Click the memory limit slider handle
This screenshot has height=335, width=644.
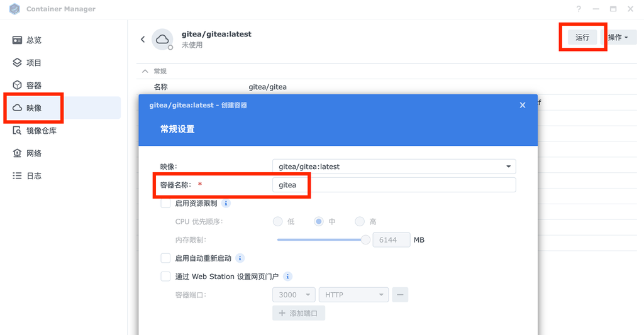click(365, 239)
